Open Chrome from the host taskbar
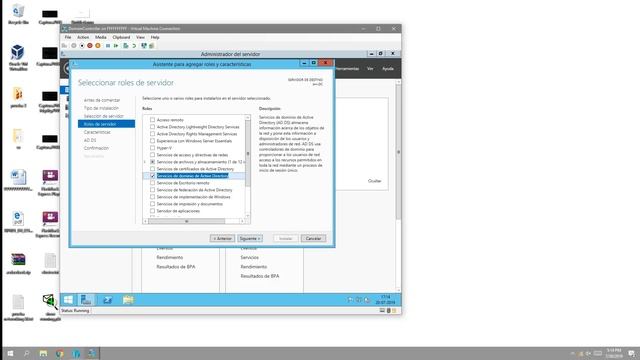 (60, 353)
